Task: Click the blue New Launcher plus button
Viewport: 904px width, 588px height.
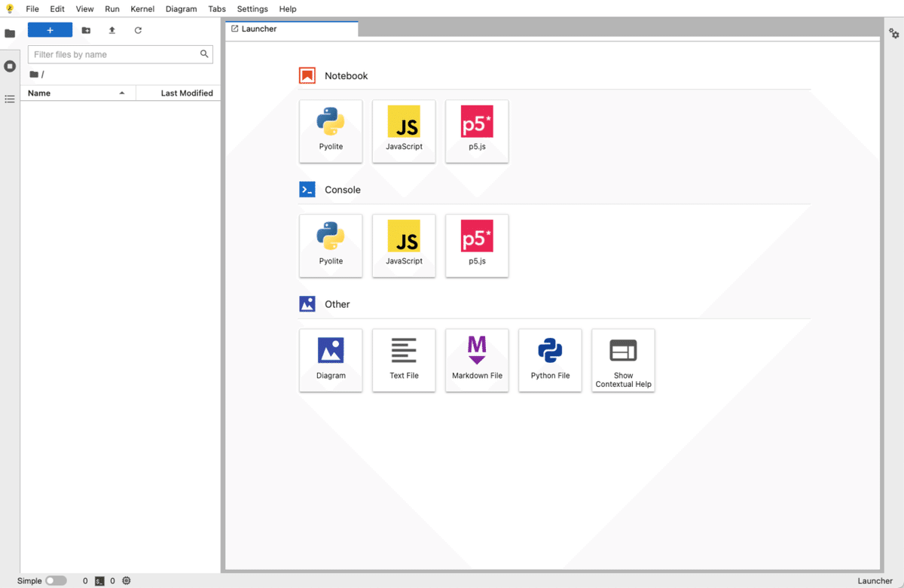Action: pos(50,30)
